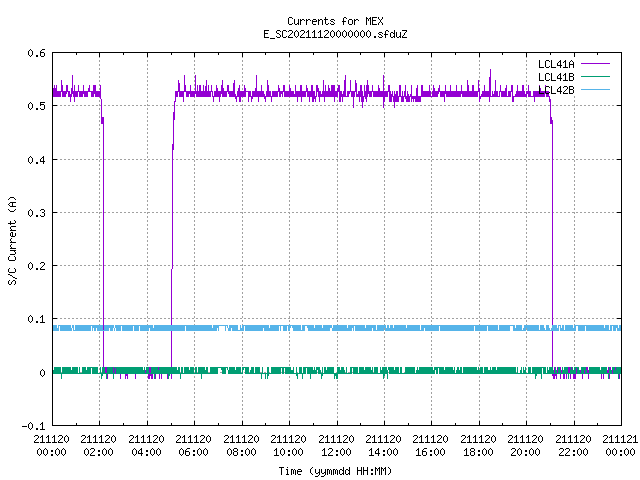Image resolution: width=640 pixels, height=480 pixels.
Task: Click the y-axis tick value -0.1
Action: coord(33,426)
